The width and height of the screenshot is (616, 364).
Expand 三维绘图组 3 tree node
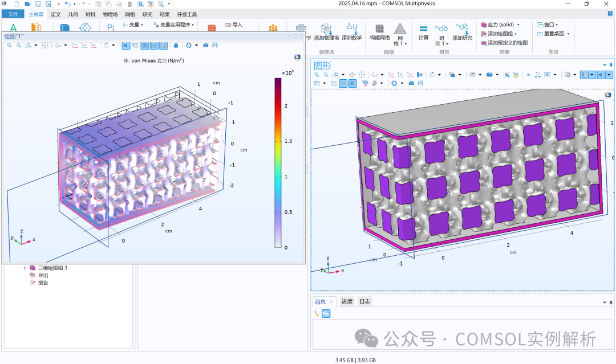click(25, 268)
